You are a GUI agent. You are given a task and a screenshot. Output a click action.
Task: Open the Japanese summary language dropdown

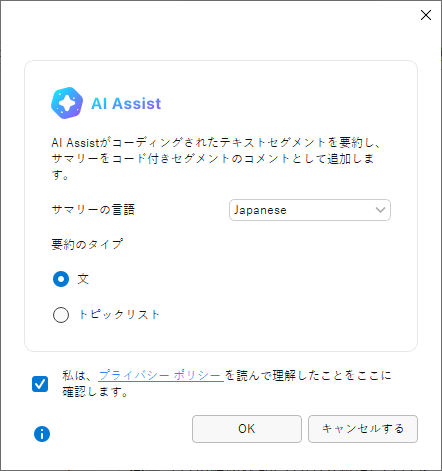click(310, 210)
